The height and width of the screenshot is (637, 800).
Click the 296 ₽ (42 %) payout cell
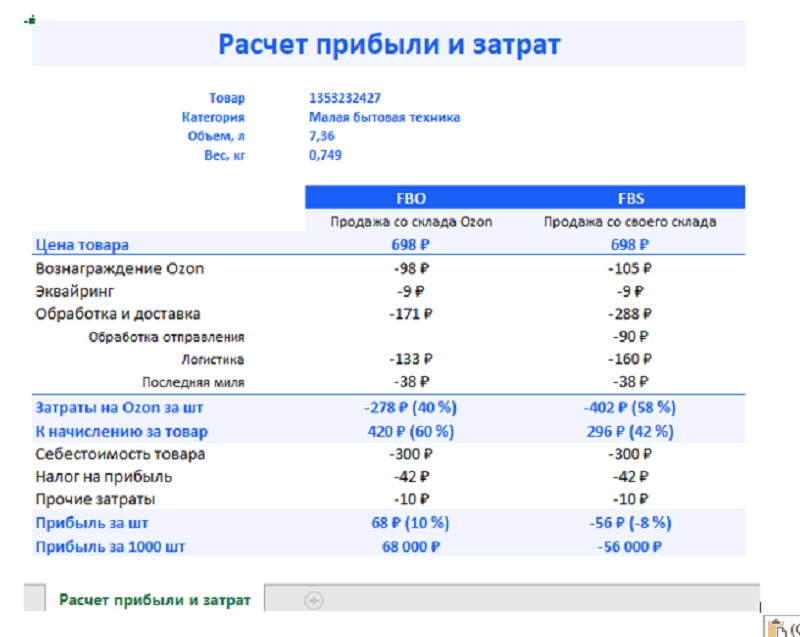pyautogui.click(x=630, y=432)
